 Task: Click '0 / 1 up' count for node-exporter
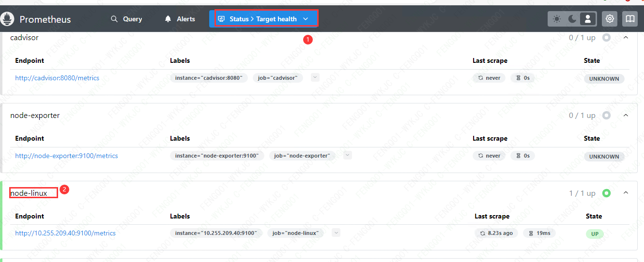(x=582, y=115)
